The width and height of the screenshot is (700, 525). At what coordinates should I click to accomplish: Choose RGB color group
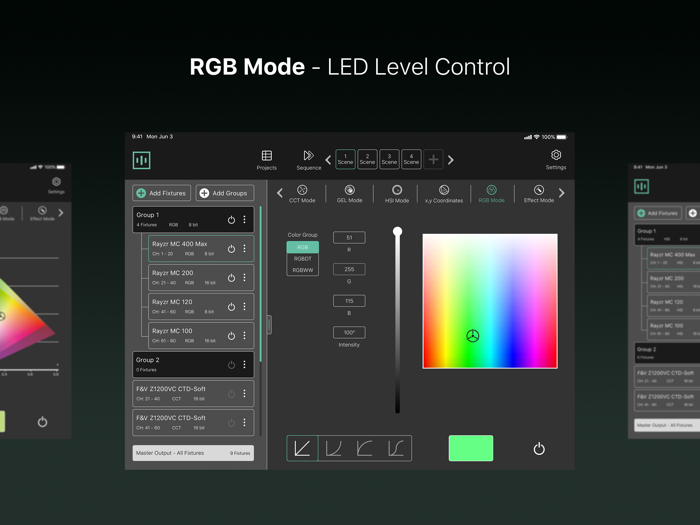point(303,247)
